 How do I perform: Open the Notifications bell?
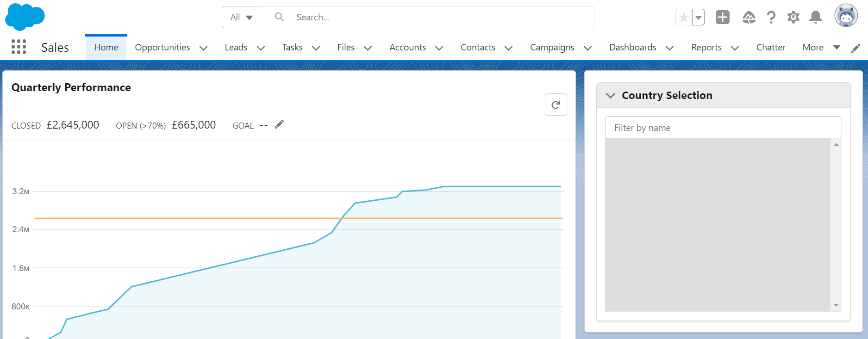pos(816,18)
